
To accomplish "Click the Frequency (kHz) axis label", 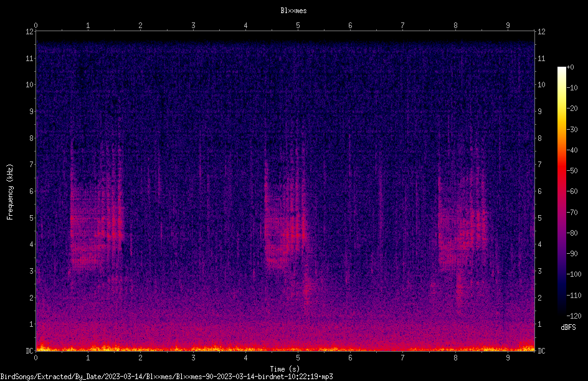I will coord(10,191).
